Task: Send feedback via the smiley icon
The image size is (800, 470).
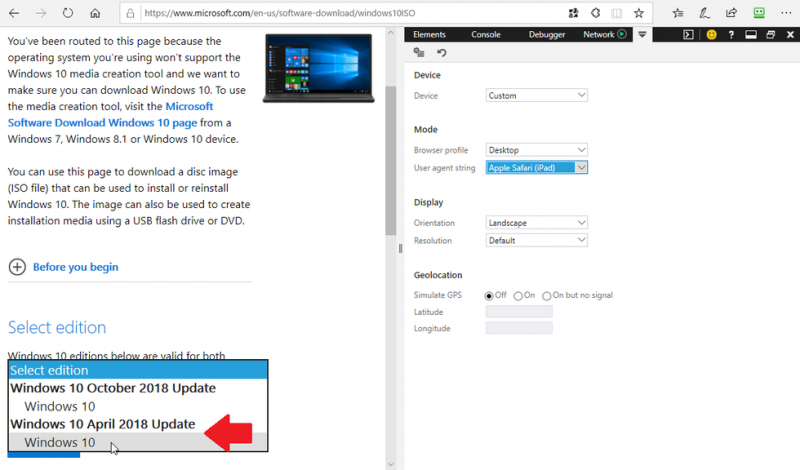Action: pyautogui.click(x=711, y=35)
